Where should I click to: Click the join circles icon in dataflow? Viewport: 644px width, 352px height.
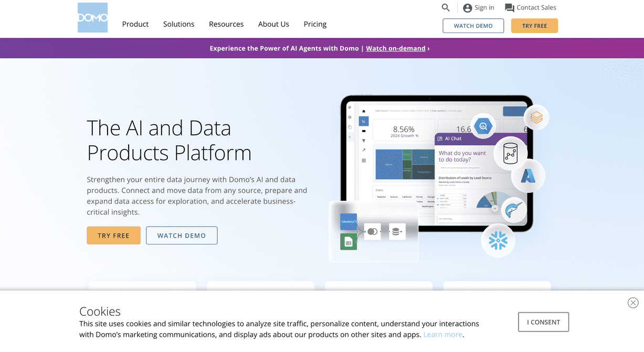[x=373, y=231]
